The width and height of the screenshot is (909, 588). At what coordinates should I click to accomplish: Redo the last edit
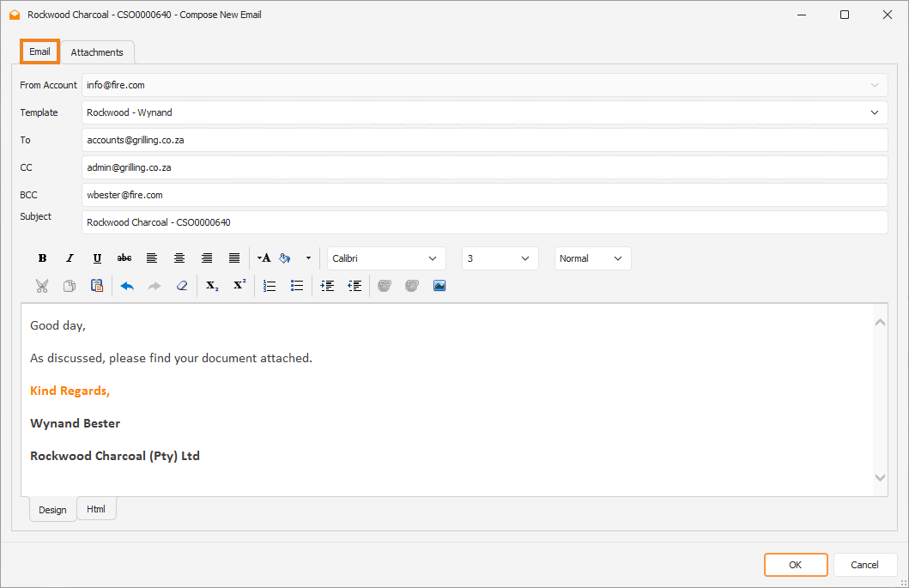point(155,286)
